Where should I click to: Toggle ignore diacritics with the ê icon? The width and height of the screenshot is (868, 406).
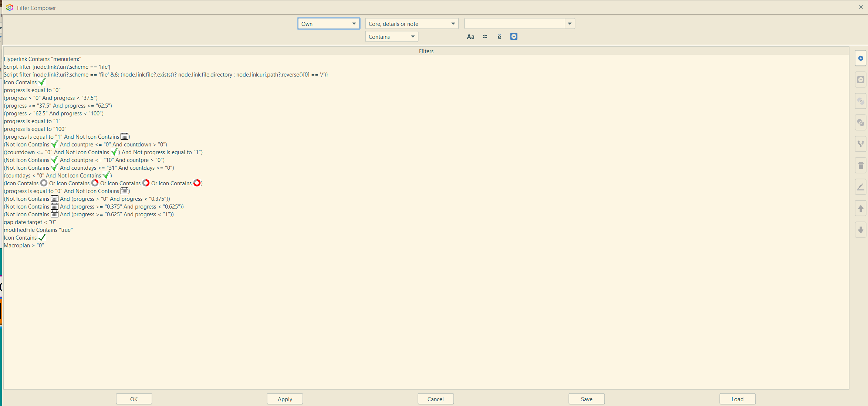[x=500, y=37]
